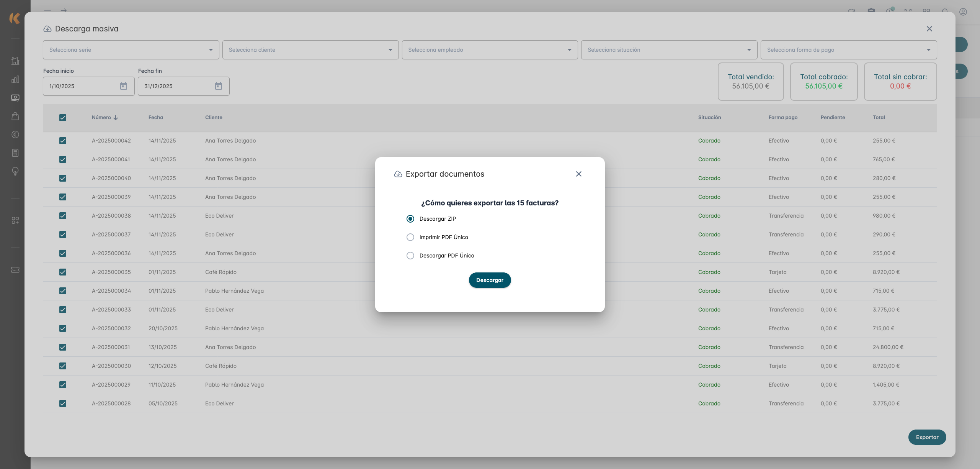Click the shopping bag sidebar icon
This screenshot has width=980, height=469.
click(15, 116)
